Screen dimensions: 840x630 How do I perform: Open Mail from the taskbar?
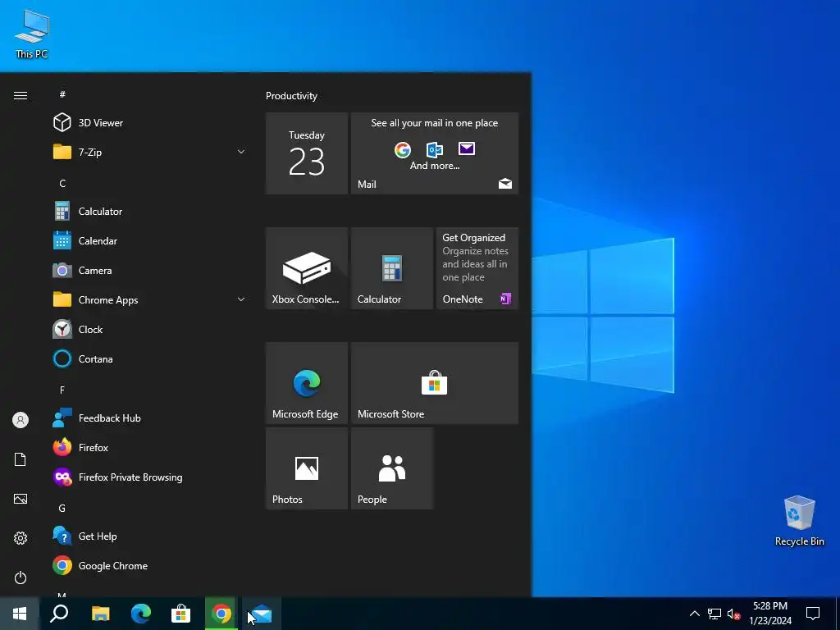coord(262,614)
